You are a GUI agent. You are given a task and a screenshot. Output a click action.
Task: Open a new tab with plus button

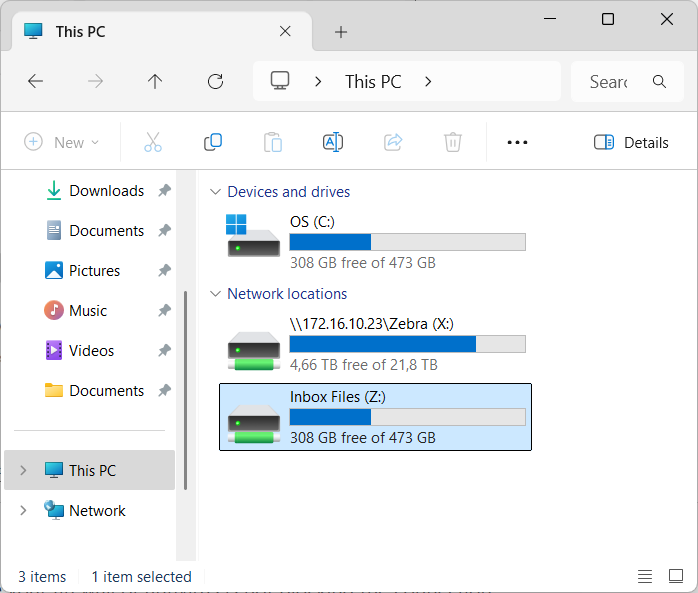tap(341, 32)
